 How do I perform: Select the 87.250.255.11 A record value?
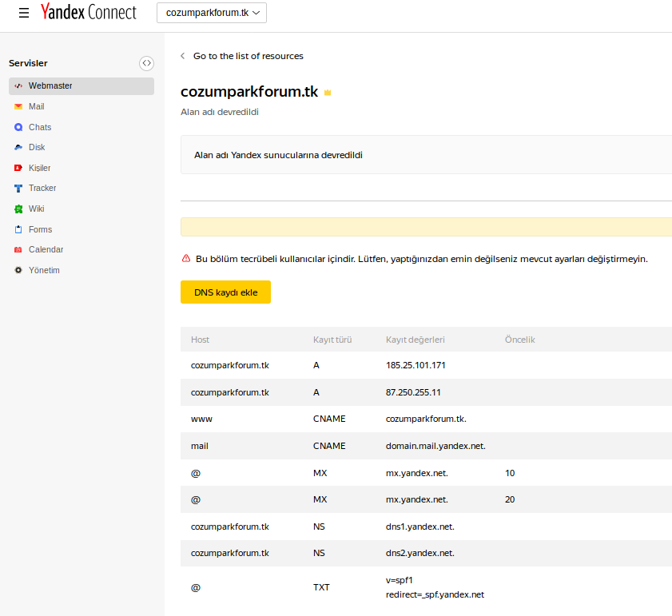[x=413, y=392]
